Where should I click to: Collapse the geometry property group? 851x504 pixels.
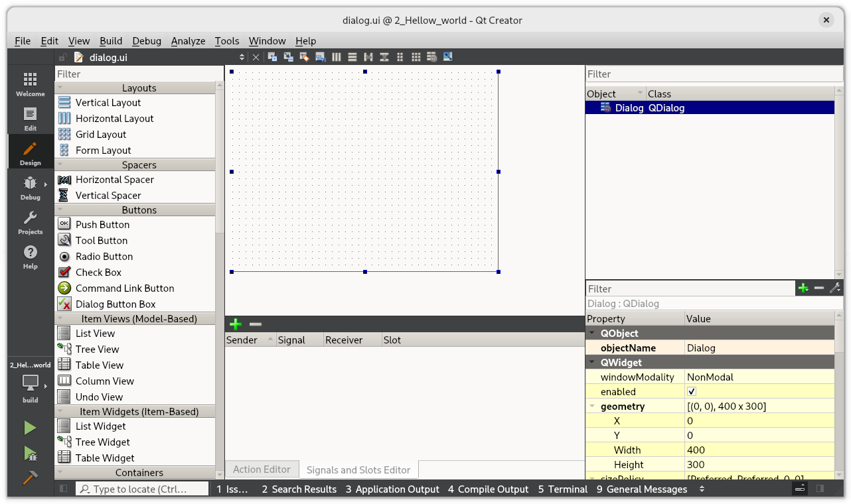click(x=592, y=407)
